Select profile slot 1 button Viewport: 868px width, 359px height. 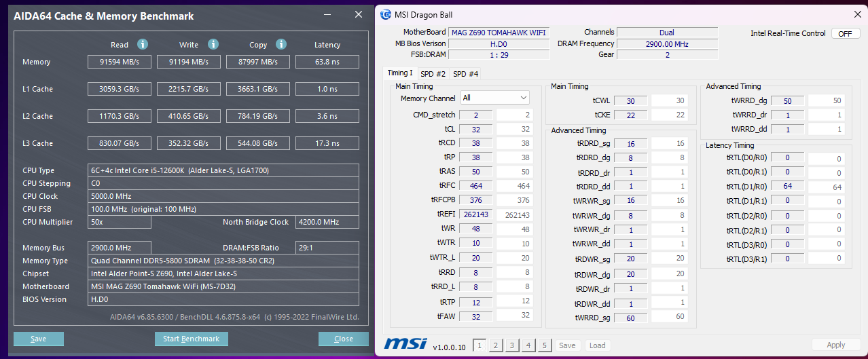click(x=480, y=345)
